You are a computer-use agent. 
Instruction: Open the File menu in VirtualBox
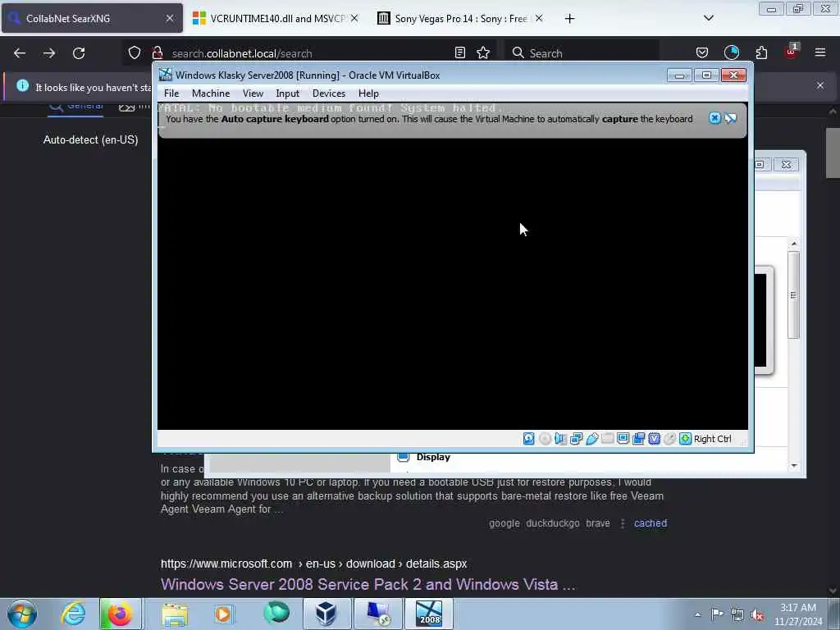pyautogui.click(x=171, y=94)
